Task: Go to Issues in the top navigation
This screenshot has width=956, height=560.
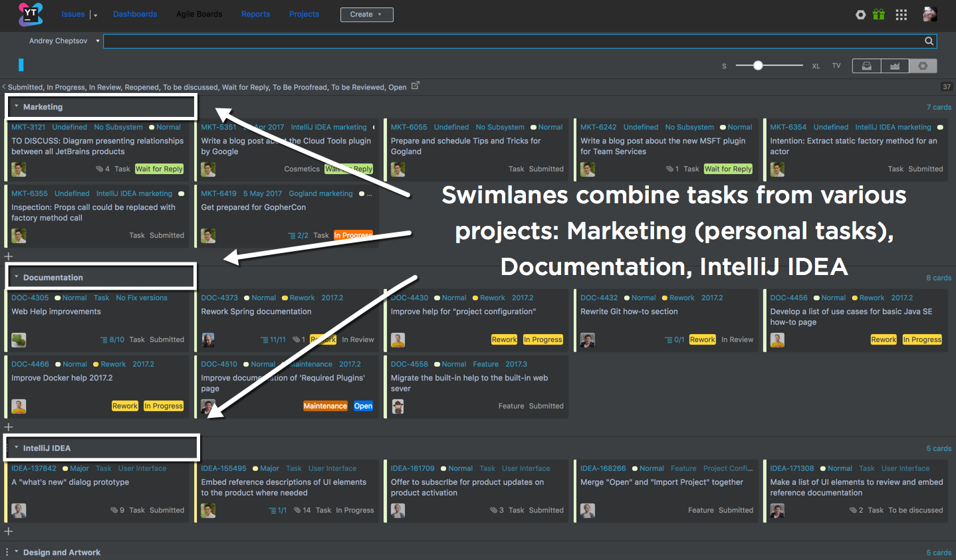Action: (73, 15)
